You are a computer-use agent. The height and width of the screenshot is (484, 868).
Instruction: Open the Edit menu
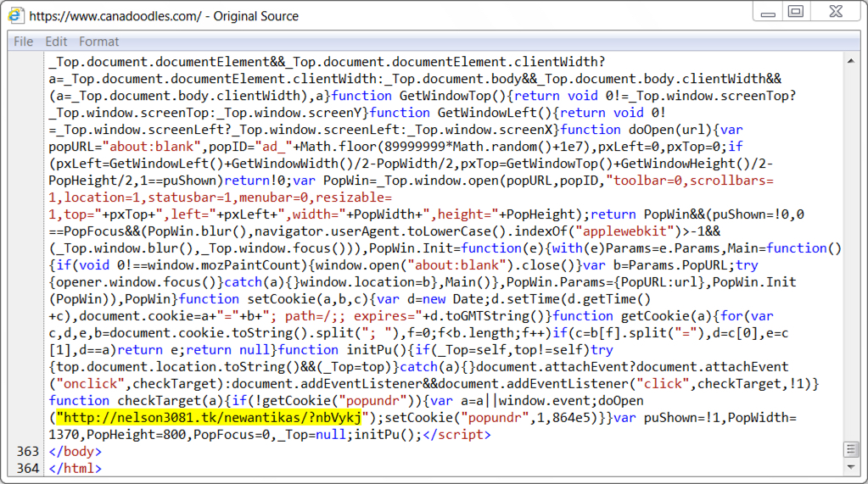tap(56, 42)
